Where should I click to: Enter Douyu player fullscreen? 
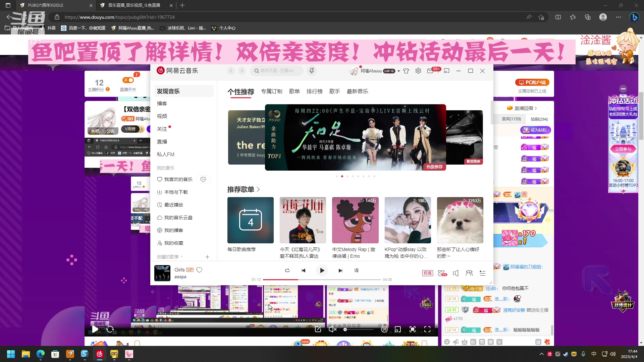427,329
